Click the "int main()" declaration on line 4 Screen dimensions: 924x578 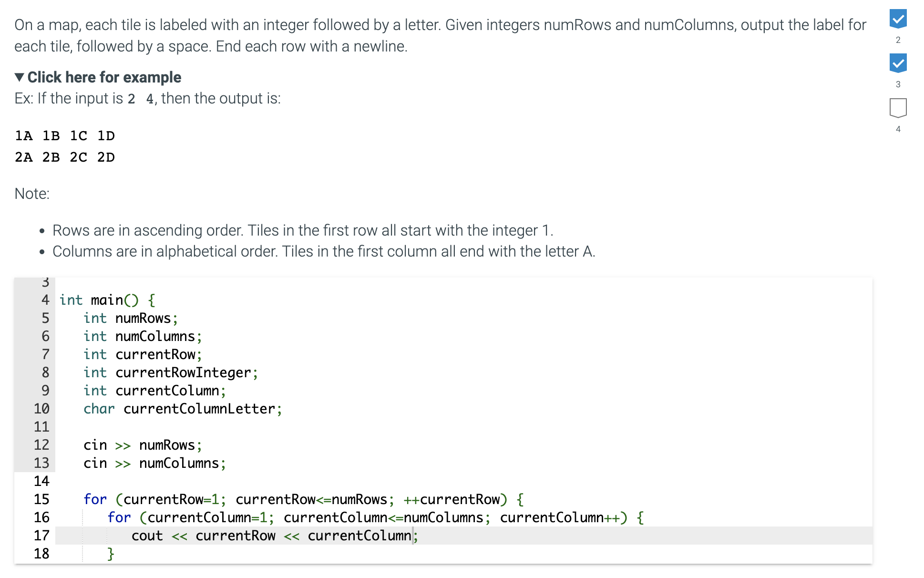(x=107, y=300)
